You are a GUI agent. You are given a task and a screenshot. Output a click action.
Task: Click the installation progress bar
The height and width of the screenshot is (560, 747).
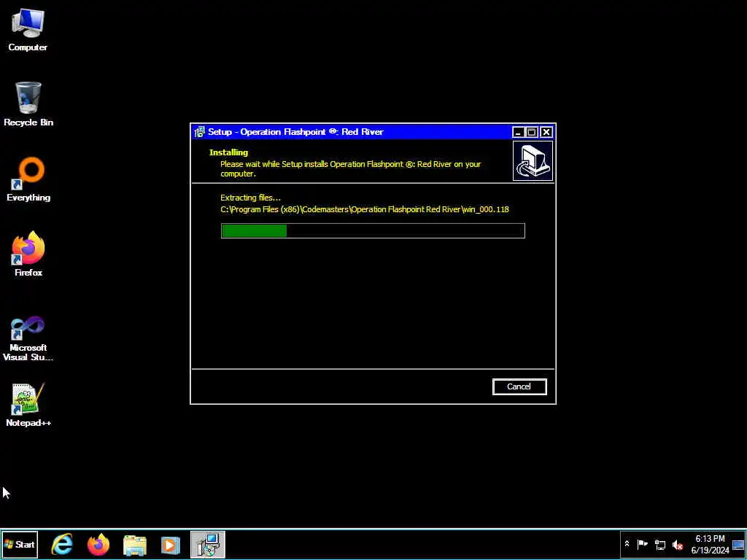coord(373,231)
